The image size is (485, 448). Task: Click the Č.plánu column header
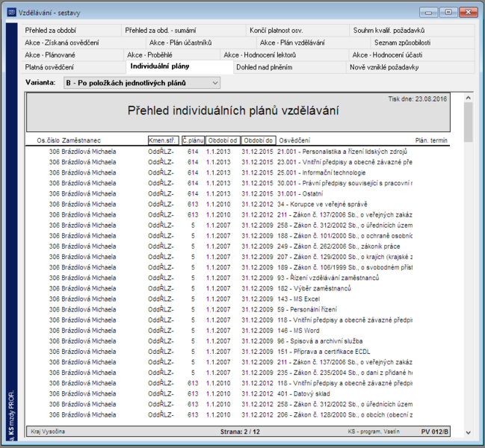click(x=193, y=140)
